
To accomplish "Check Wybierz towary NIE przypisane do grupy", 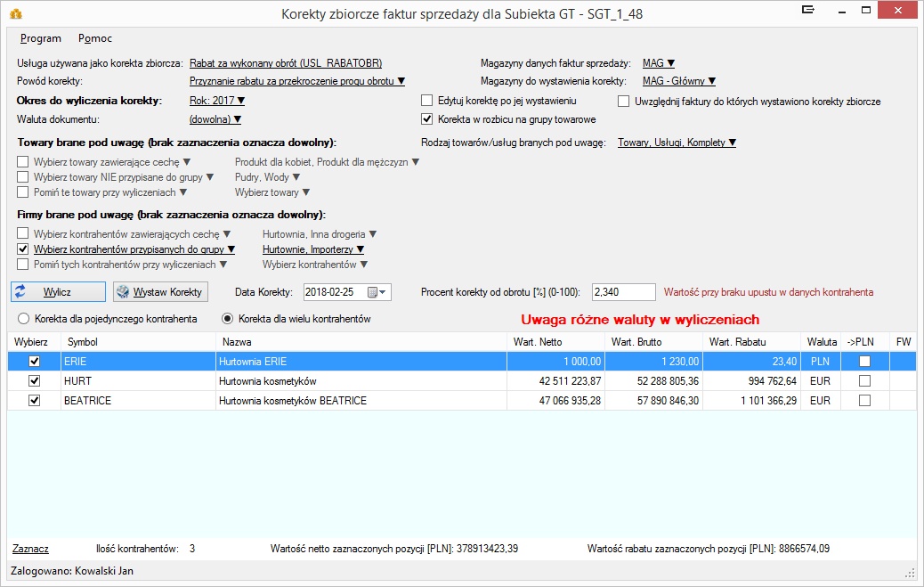I will [23, 177].
